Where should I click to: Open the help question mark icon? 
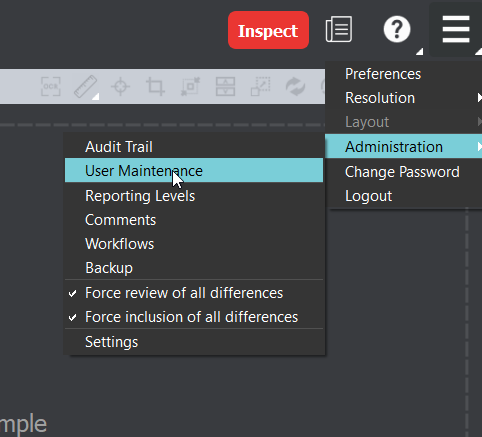(x=397, y=30)
